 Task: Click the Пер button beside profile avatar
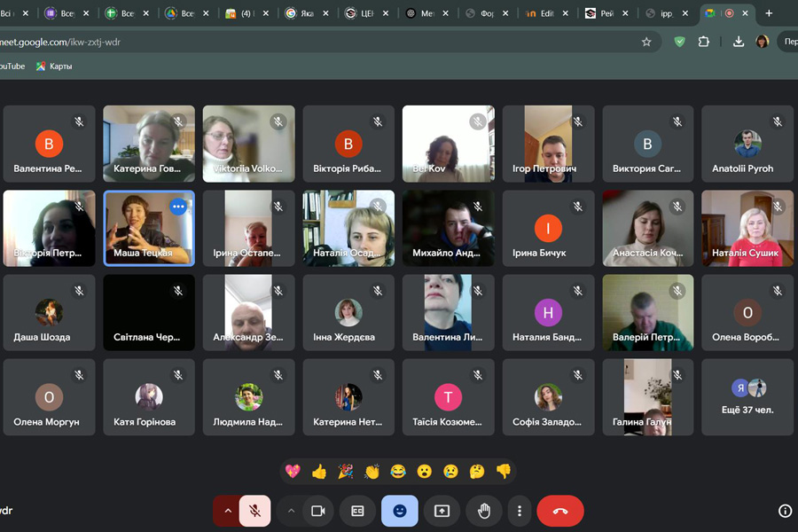tap(788, 42)
